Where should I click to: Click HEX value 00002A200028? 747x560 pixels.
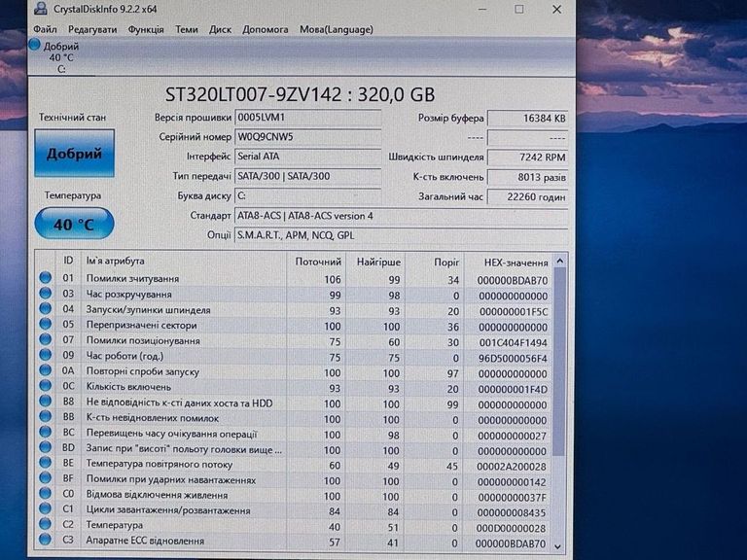coord(512,467)
